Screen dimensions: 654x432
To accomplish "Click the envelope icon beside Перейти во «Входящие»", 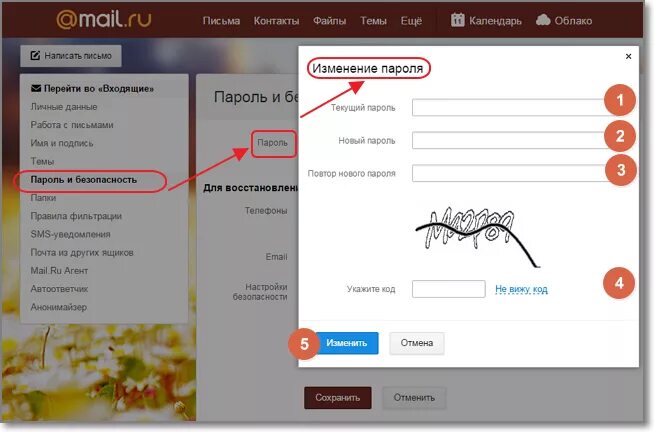I will click(36, 88).
